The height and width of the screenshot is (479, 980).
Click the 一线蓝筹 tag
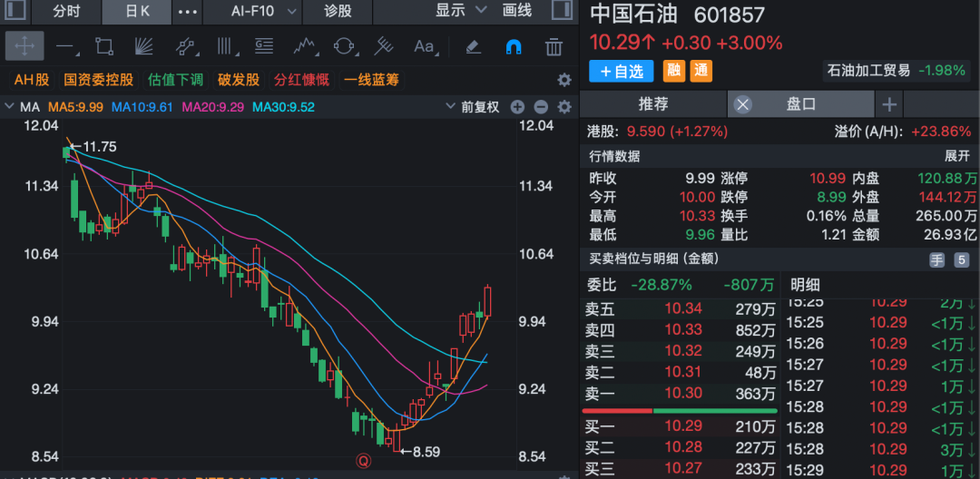coord(372,80)
